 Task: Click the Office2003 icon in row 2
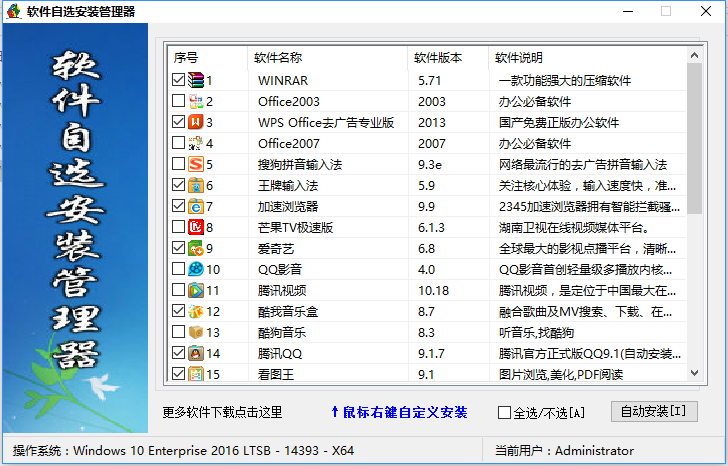tap(196, 101)
